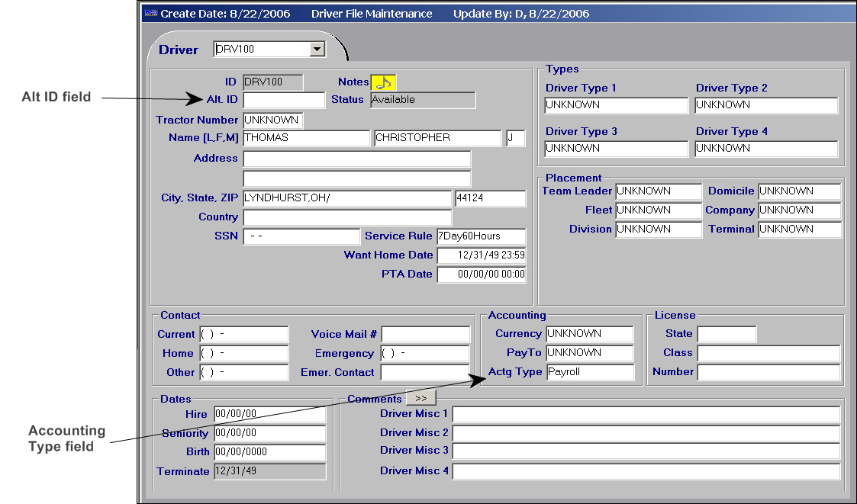Click the Tractor Number field
This screenshot has width=857, height=504.
[272, 120]
